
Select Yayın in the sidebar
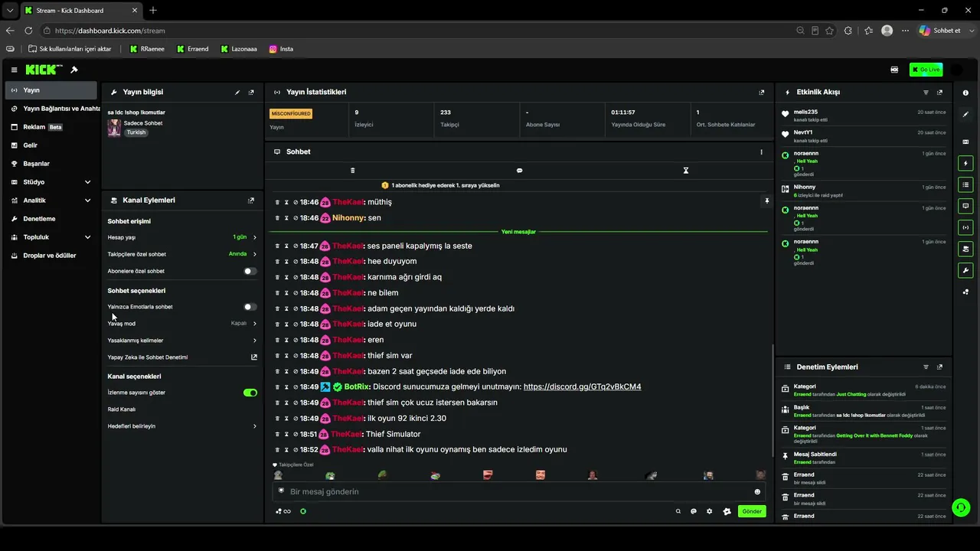51,90
